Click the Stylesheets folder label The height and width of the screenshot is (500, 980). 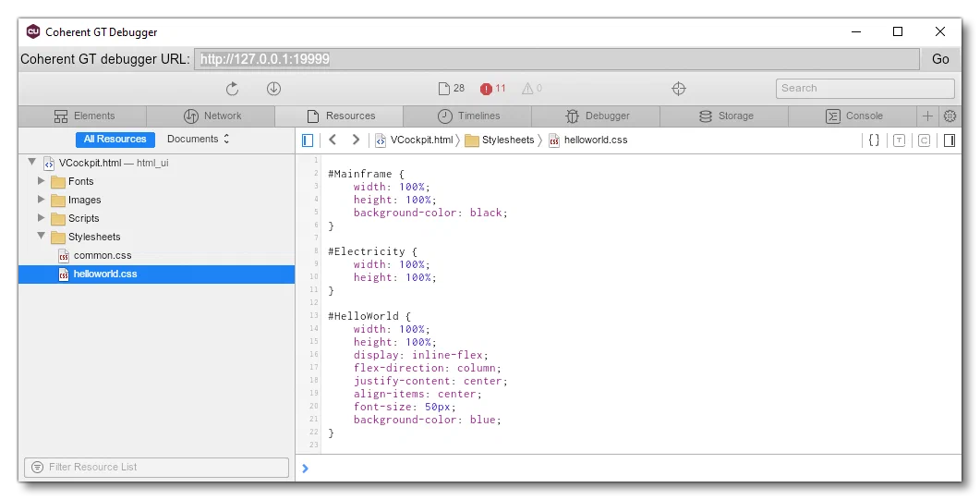click(94, 237)
